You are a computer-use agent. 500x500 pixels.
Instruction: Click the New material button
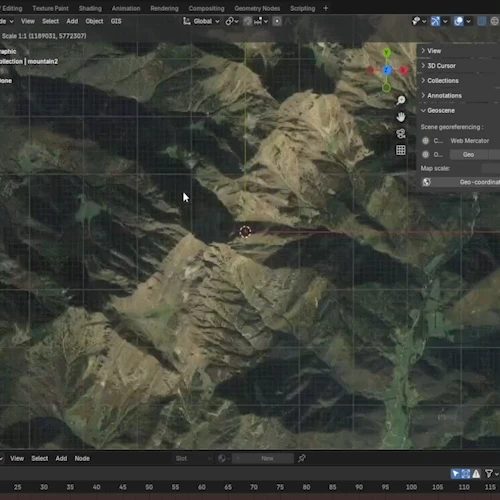[x=267, y=459]
